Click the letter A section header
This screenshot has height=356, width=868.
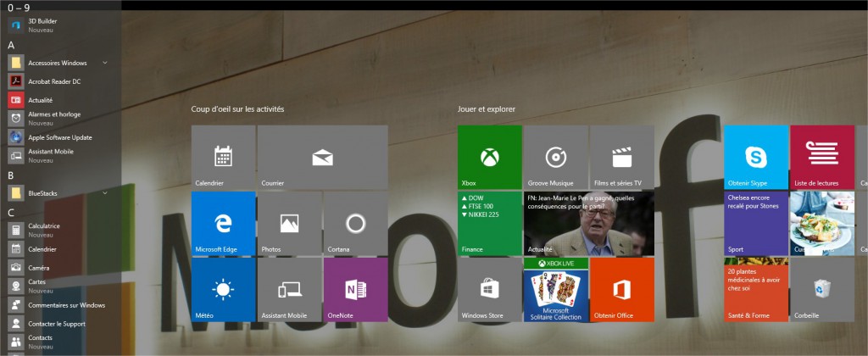pos(11,45)
